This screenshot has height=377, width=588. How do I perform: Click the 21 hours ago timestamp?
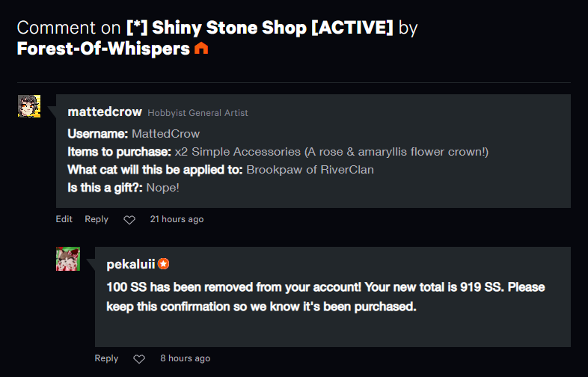[x=177, y=219]
